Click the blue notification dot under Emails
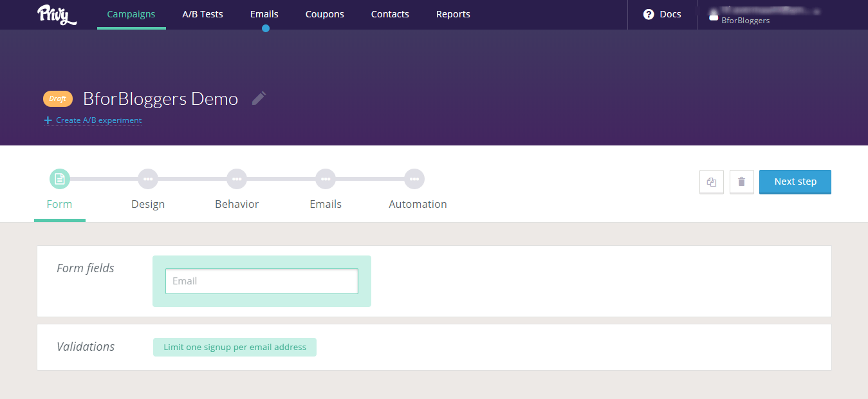Image resolution: width=868 pixels, height=399 pixels. (266, 28)
